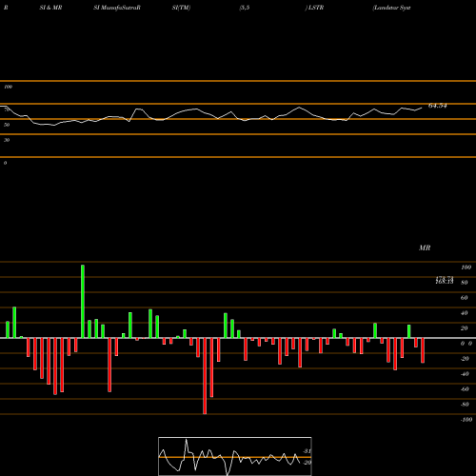Click the 31 value in the mini chart
This screenshot has width=476, height=476.
point(307,451)
